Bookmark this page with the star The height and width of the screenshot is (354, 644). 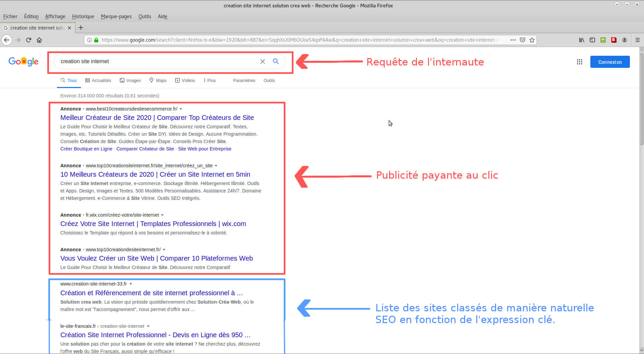[532, 40]
